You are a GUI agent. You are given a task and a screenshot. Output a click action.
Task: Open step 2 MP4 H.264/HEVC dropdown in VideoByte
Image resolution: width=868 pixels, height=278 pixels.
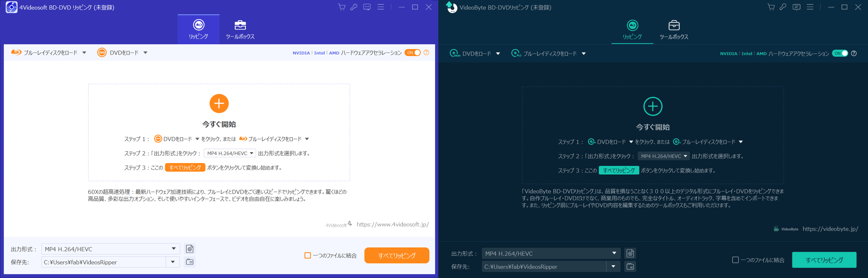664,156
